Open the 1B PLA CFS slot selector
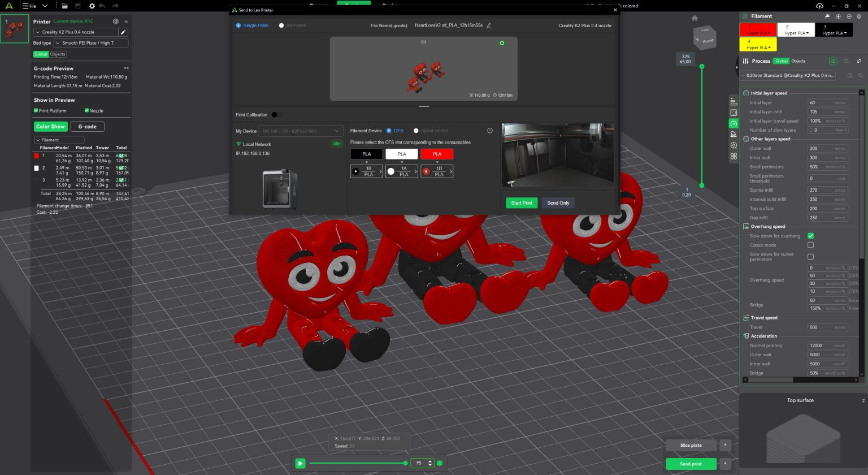This screenshot has width=868, height=475. [x=366, y=171]
